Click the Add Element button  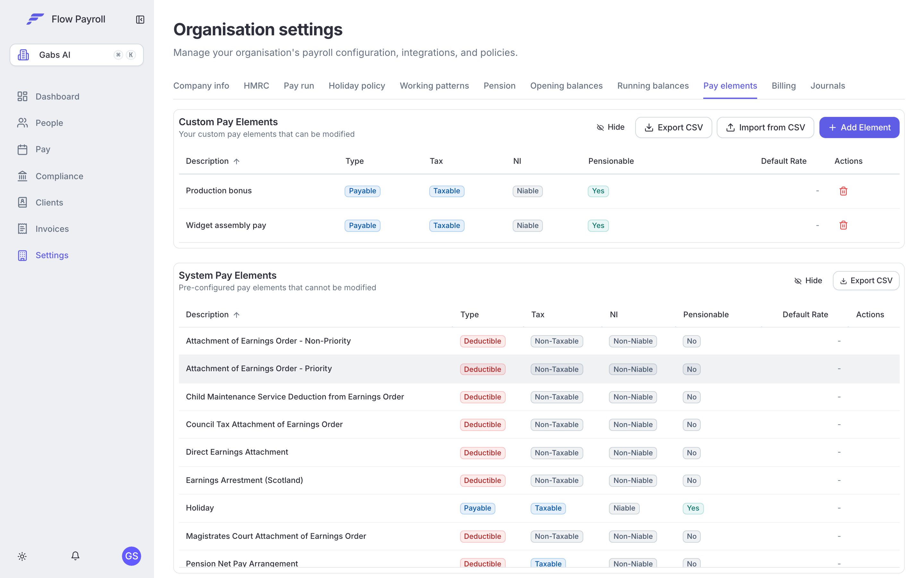click(859, 127)
